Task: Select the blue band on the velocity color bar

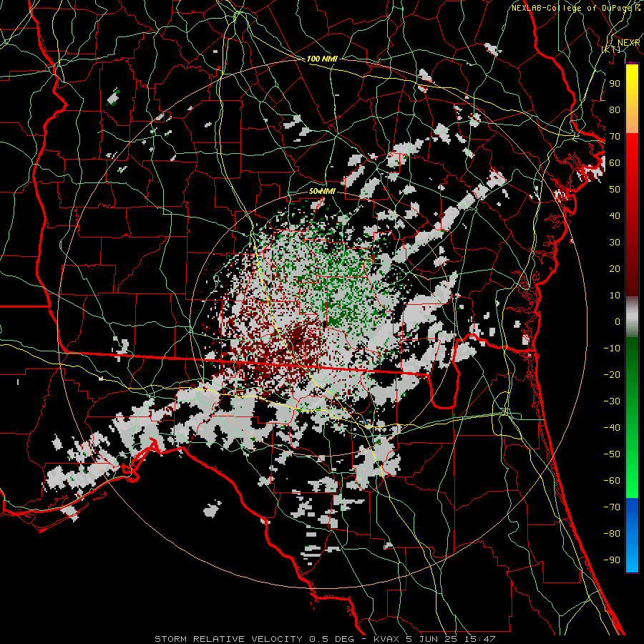Action: point(632,535)
